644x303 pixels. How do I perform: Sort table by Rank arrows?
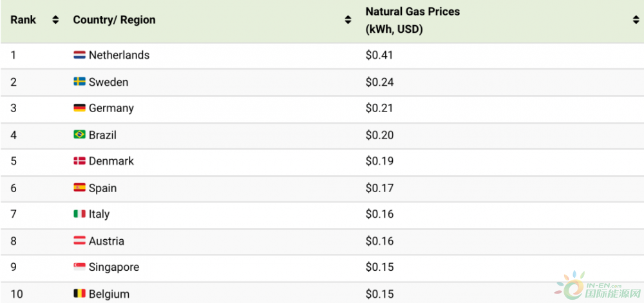pos(55,20)
